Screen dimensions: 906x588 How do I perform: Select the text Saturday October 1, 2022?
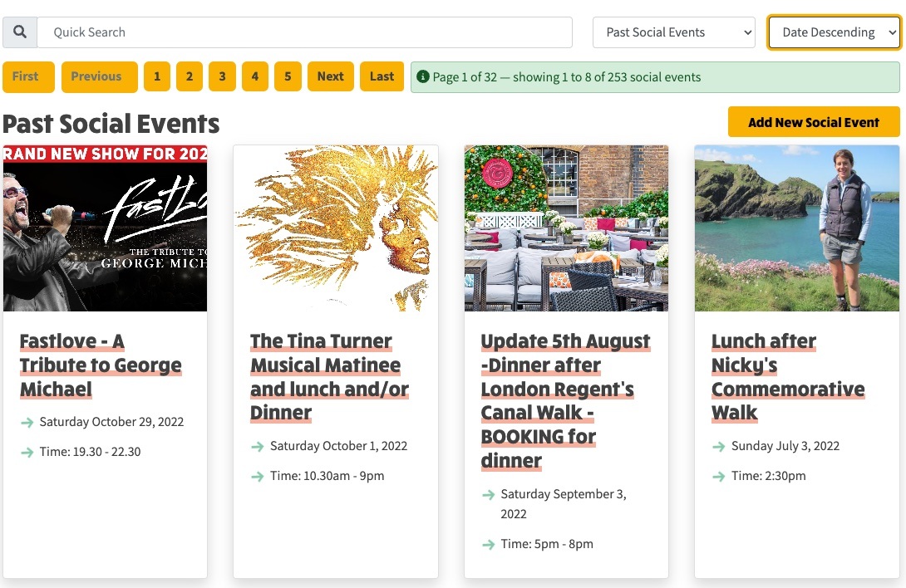coord(338,446)
